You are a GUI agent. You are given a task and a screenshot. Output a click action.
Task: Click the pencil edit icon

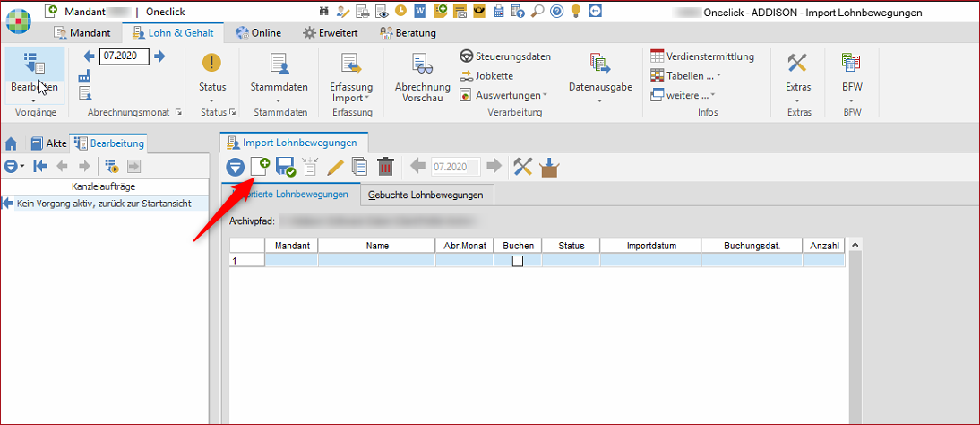pyautogui.click(x=335, y=166)
